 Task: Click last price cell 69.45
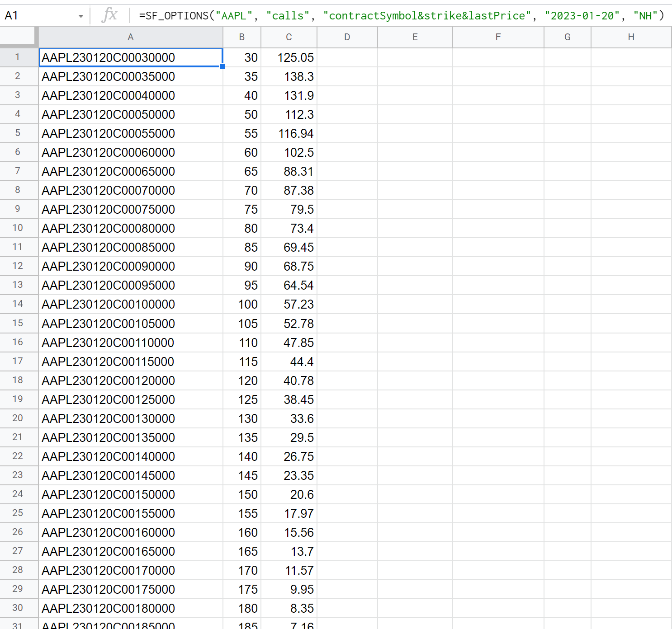(x=289, y=247)
